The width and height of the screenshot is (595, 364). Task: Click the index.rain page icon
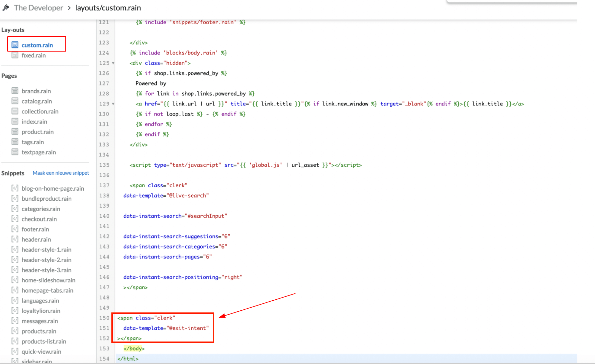[15, 121]
